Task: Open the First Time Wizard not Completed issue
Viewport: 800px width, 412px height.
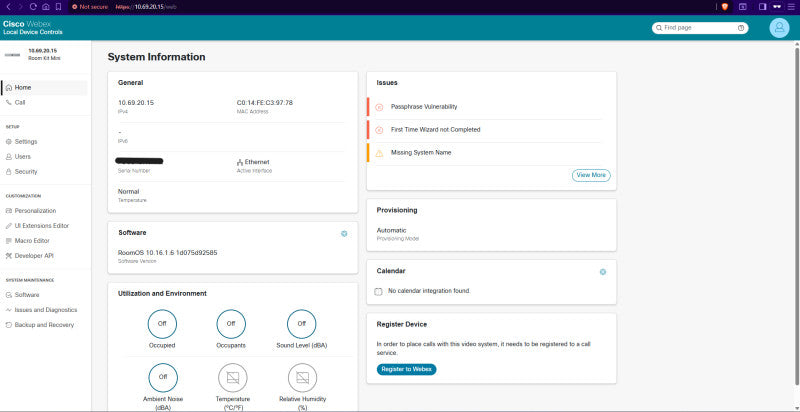Action: [485, 130]
